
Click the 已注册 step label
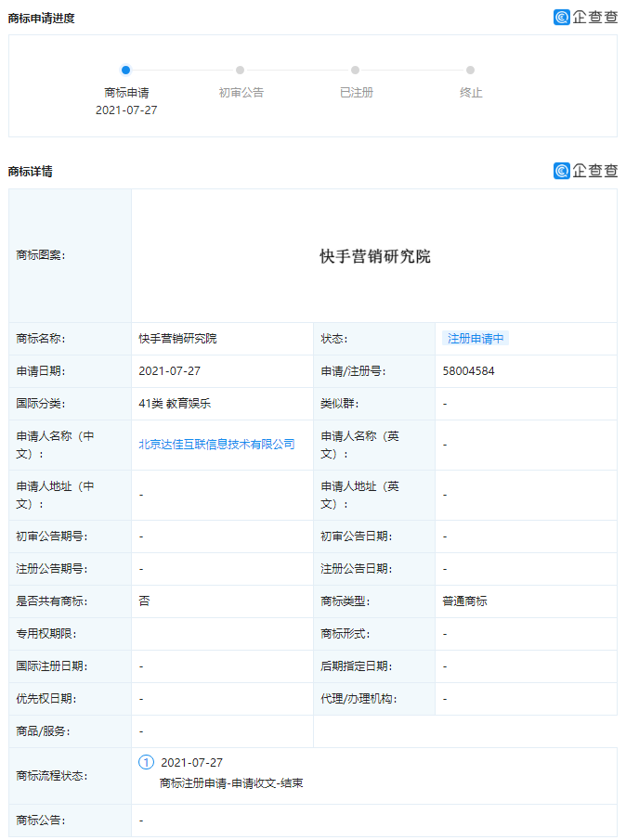(x=357, y=93)
